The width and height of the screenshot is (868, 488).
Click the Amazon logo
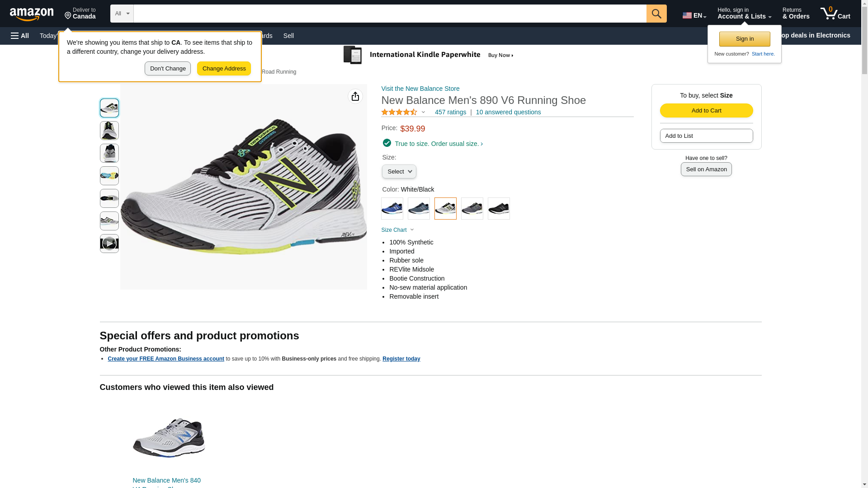(x=32, y=14)
